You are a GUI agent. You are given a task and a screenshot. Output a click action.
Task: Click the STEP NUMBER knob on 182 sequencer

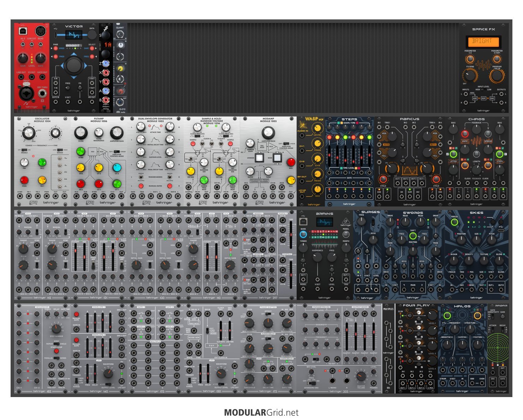click(x=56, y=329)
